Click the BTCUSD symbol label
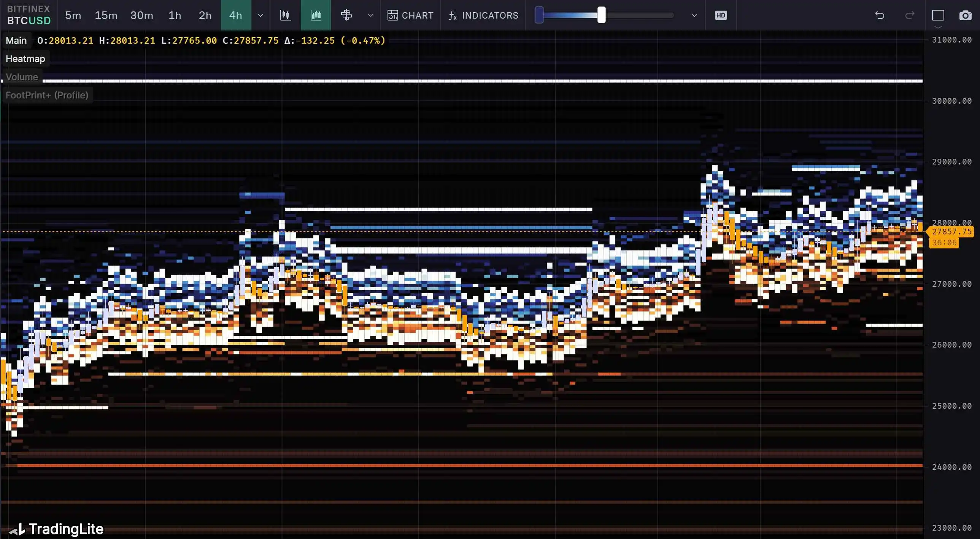Viewport: 980px width, 539px height. 28,20
